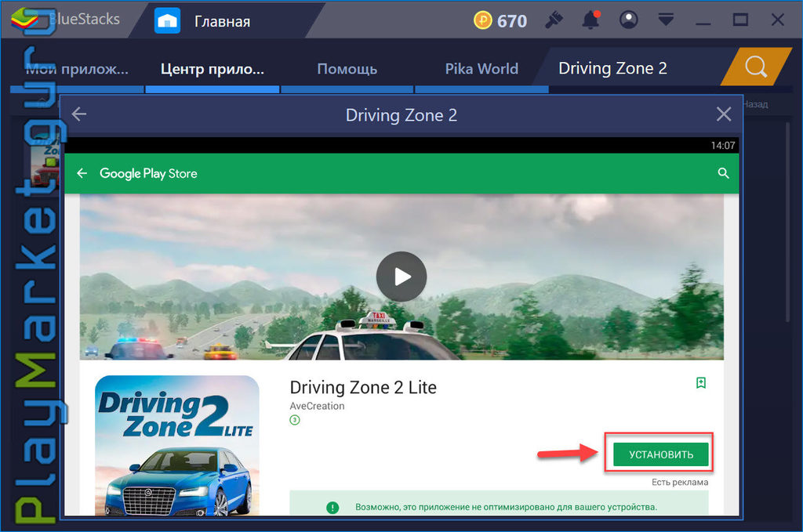803x532 pixels.
Task: Open the AveCreation developer link
Action: pos(317,406)
